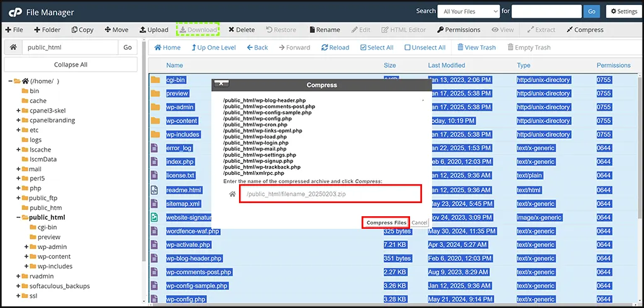Viewport: 644px width, 308px height.
Task: Create a new folder with + Folder
Action: pyautogui.click(x=47, y=30)
